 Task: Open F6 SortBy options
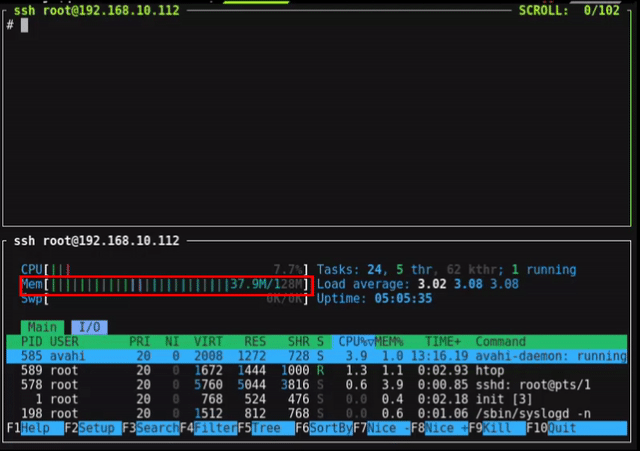(330, 428)
